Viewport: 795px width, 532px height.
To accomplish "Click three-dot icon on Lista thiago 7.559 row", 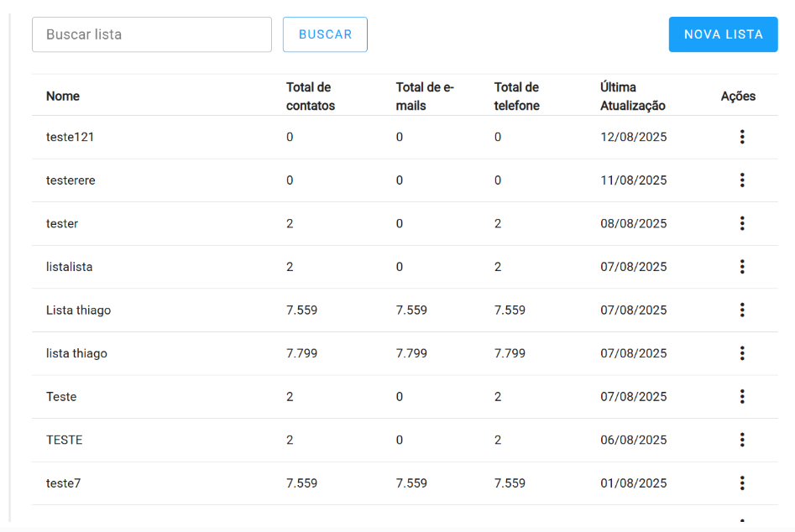I will [x=742, y=310].
